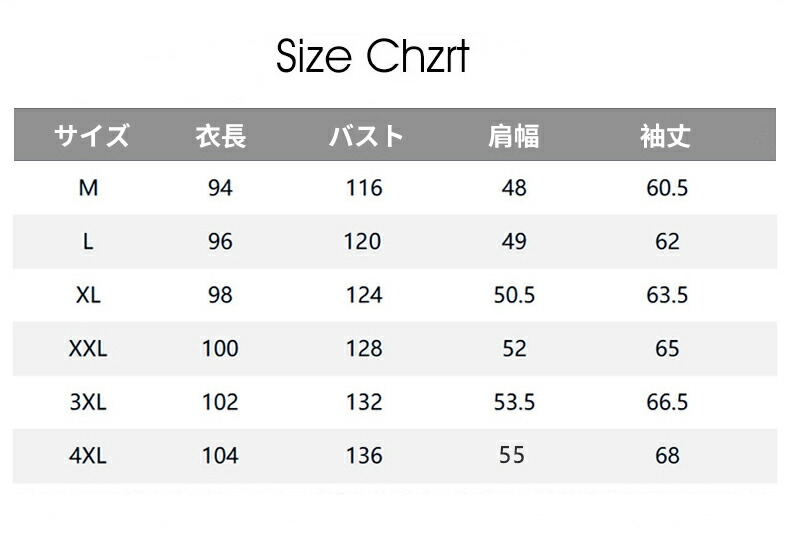This screenshot has width=790, height=552.
Task: Select the 衣長 column header
Action: point(220,137)
